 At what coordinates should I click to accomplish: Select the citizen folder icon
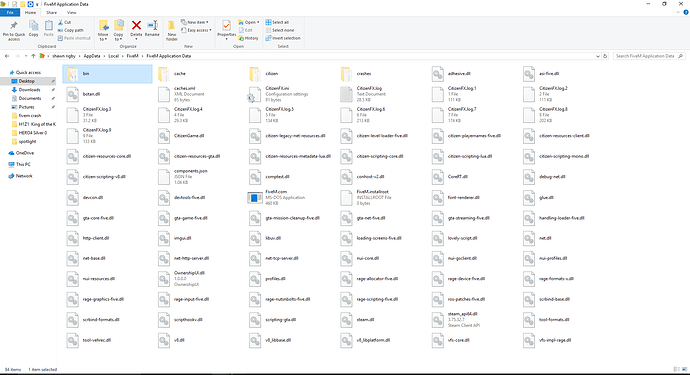pyautogui.click(x=255, y=74)
